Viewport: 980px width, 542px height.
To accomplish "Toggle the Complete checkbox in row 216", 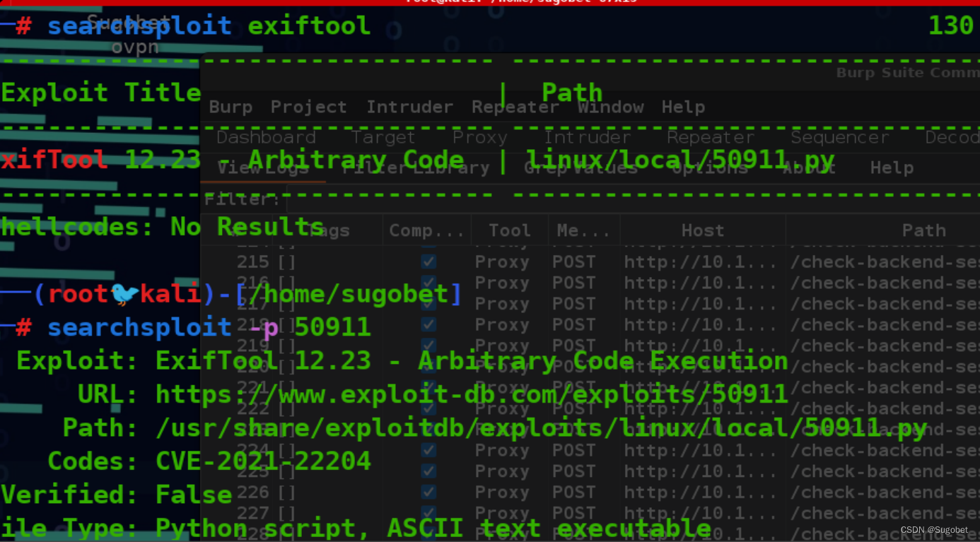I will (428, 283).
